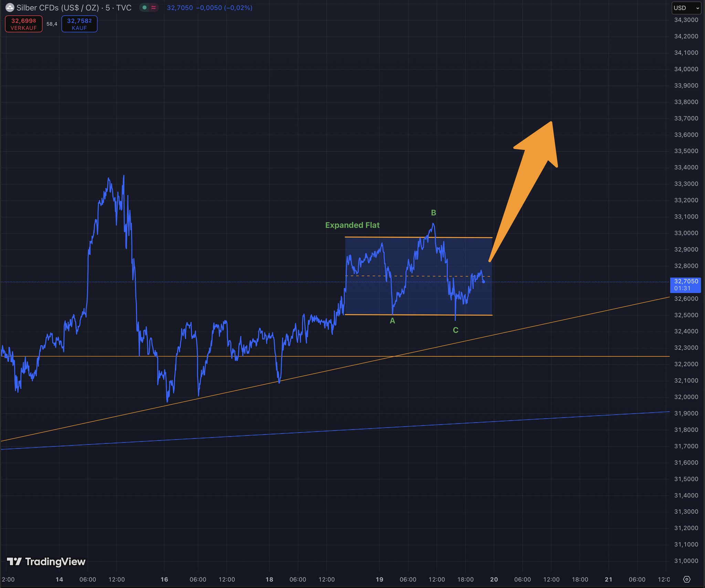705x588 pixels.
Task: Select the green C wave label
Action: (x=455, y=330)
